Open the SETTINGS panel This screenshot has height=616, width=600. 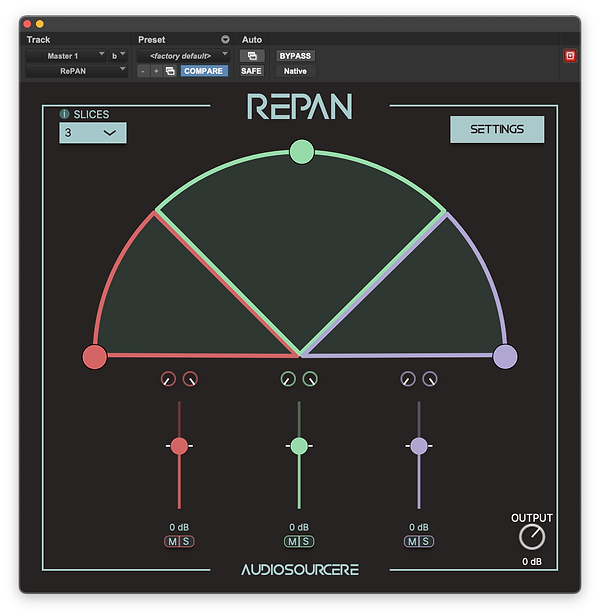click(497, 129)
